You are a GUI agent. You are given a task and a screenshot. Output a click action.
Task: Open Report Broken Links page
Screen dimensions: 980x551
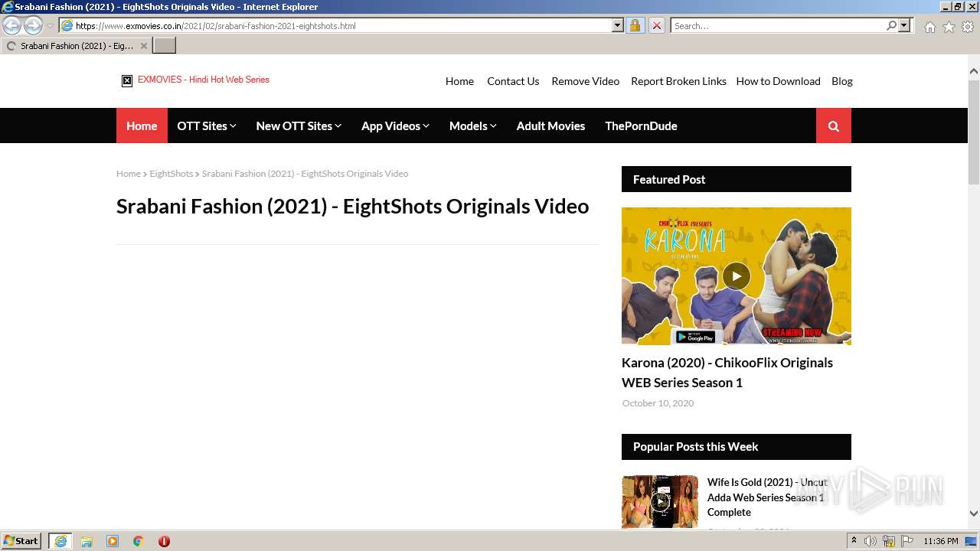tap(678, 81)
